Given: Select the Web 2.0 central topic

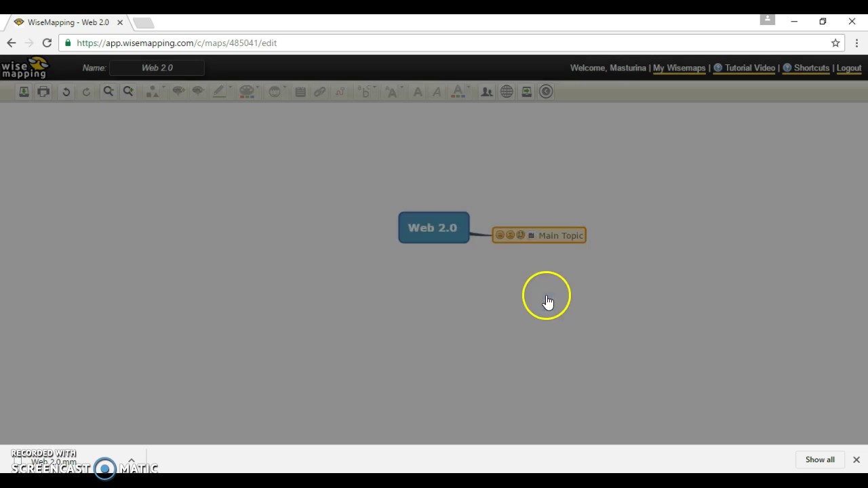Looking at the screenshot, I should 433,228.
